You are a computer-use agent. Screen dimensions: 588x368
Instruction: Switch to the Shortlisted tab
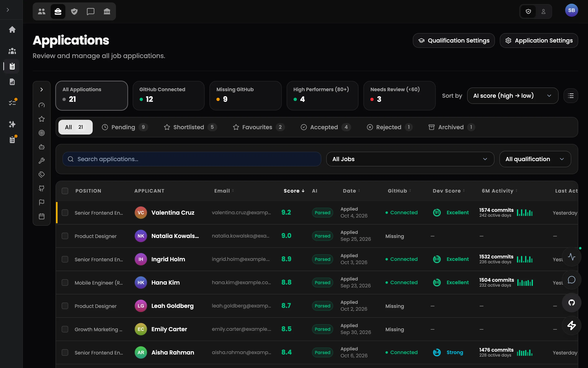tap(190, 127)
